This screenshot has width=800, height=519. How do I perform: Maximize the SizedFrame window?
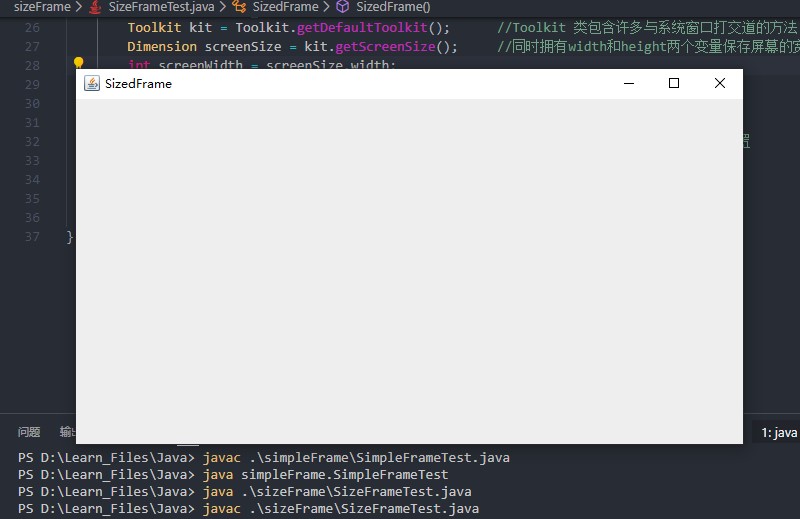point(674,83)
